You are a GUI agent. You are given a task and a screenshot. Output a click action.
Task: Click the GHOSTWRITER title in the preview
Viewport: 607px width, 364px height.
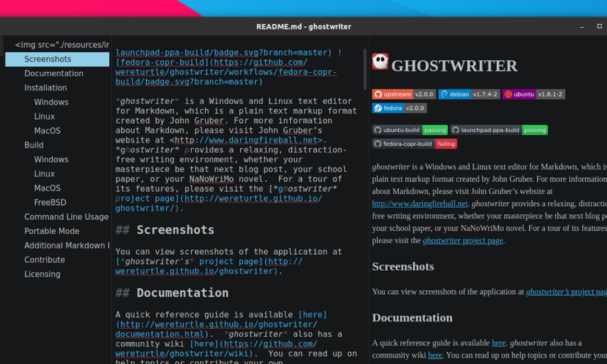click(x=454, y=66)
